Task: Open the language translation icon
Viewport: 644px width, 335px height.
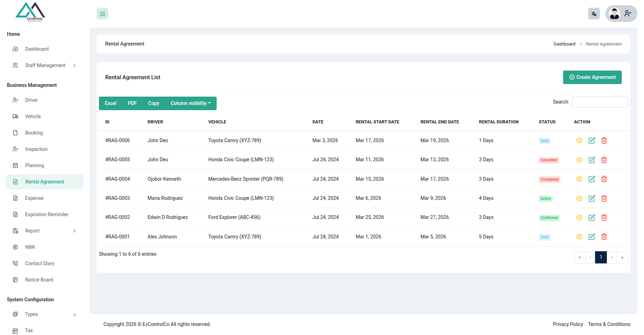Action: click(x=594, y=14)
